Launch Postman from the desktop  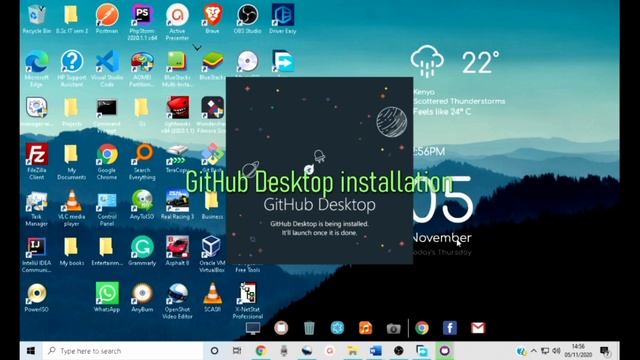point(107,18)
